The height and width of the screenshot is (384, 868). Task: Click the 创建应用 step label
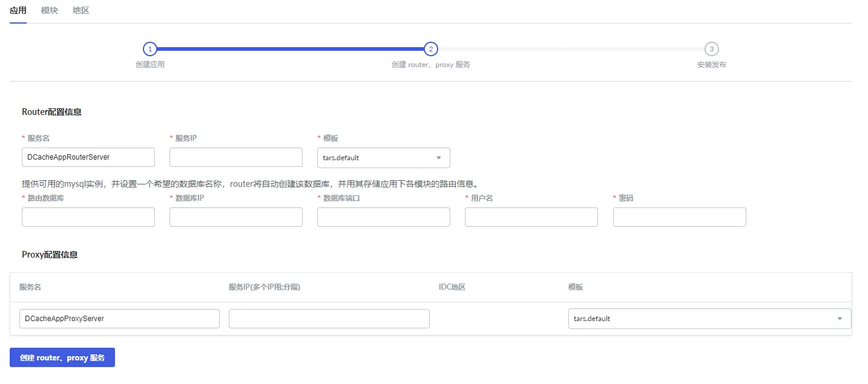[150, 65]
